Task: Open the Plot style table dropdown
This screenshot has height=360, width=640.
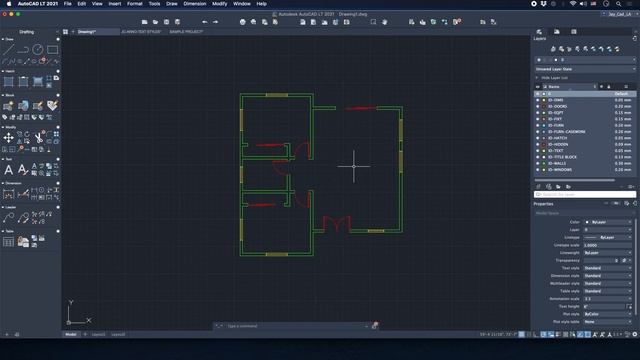Action: pyautogui.click(x=608, y=322)
